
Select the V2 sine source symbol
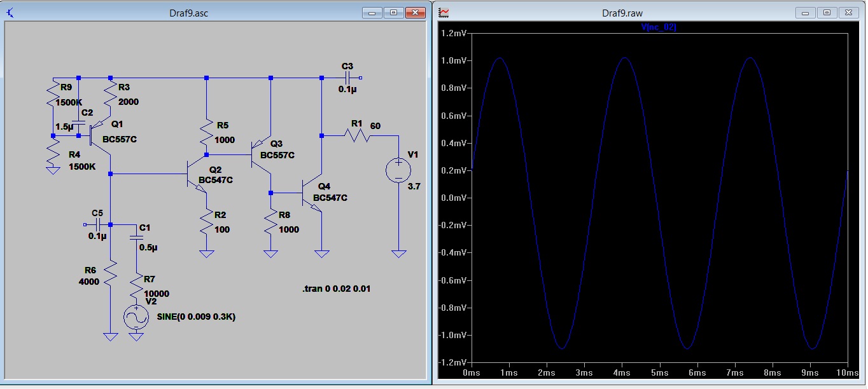coord(136,317)
